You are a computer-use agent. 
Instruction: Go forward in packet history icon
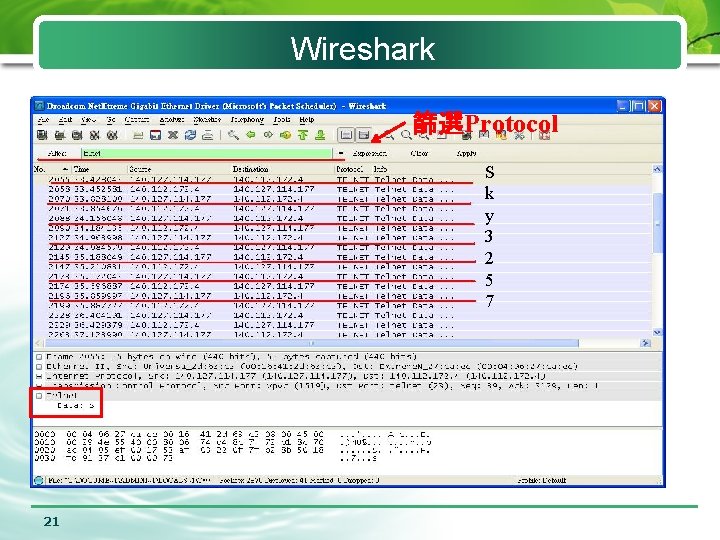pyautogui.click(x=268, y=135)
